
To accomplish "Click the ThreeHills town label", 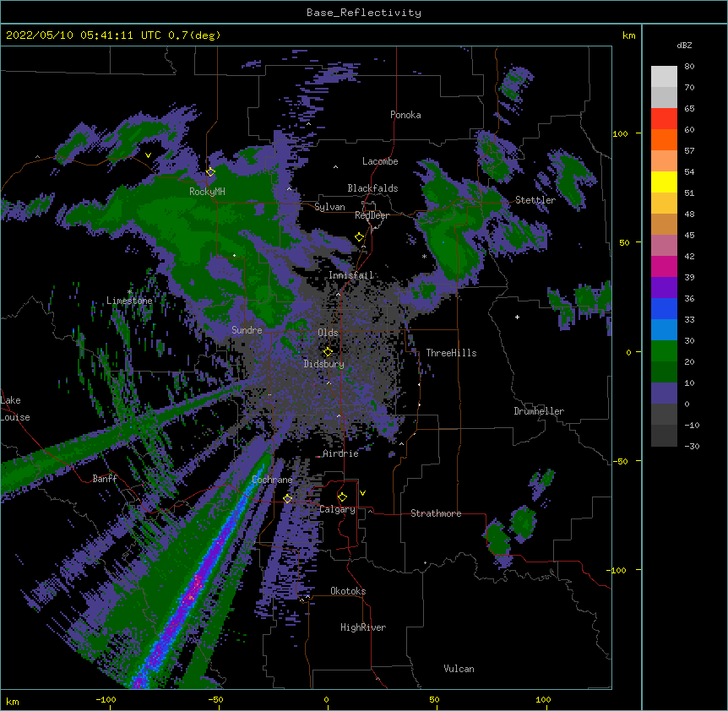I will [x=451, y=353].
